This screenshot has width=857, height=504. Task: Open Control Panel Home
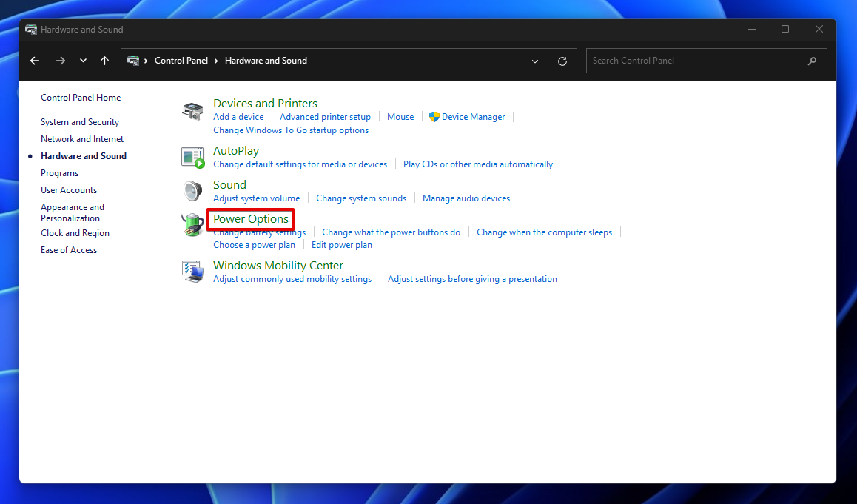tap(81, 97)
